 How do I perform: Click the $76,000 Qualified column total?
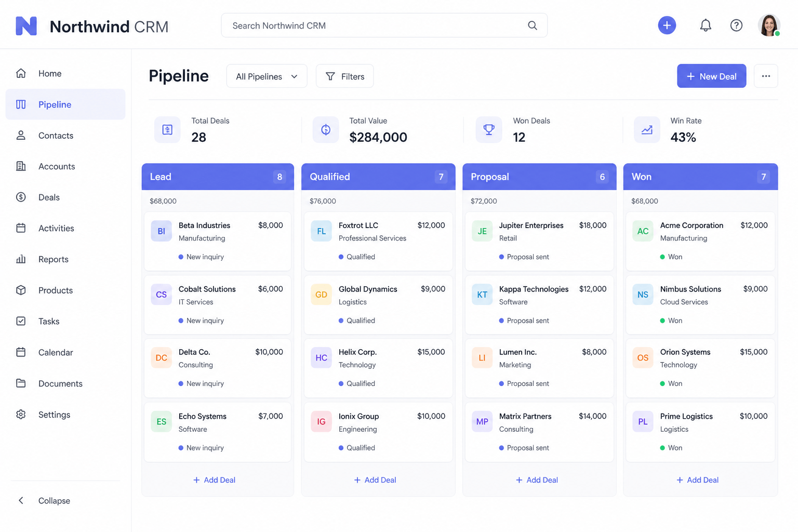(323, 201)
